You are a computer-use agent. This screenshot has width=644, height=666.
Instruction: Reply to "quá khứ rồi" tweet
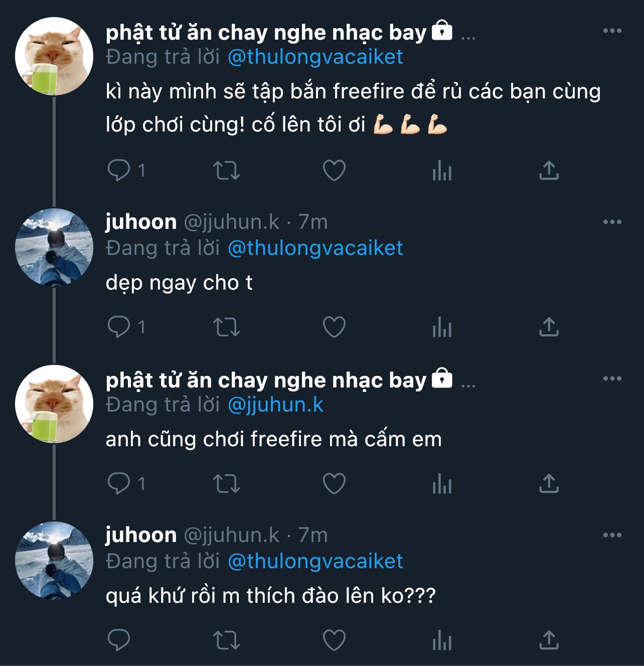coord(119,640)
